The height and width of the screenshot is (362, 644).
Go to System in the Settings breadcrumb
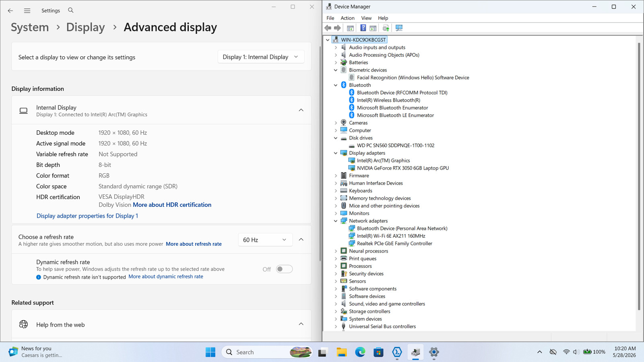(30, 27)
